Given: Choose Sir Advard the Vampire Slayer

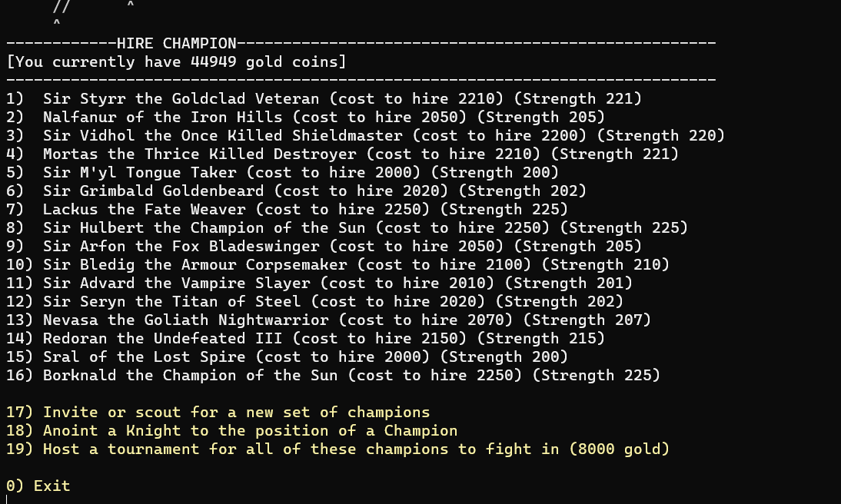Looking at the screenshot, I should (319, 283).
